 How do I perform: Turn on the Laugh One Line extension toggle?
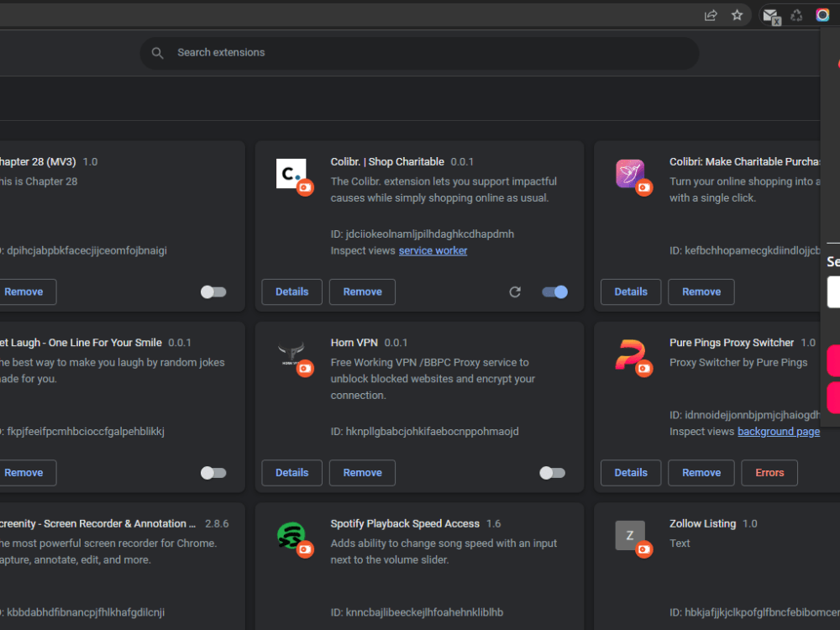(x=213, y=473)
